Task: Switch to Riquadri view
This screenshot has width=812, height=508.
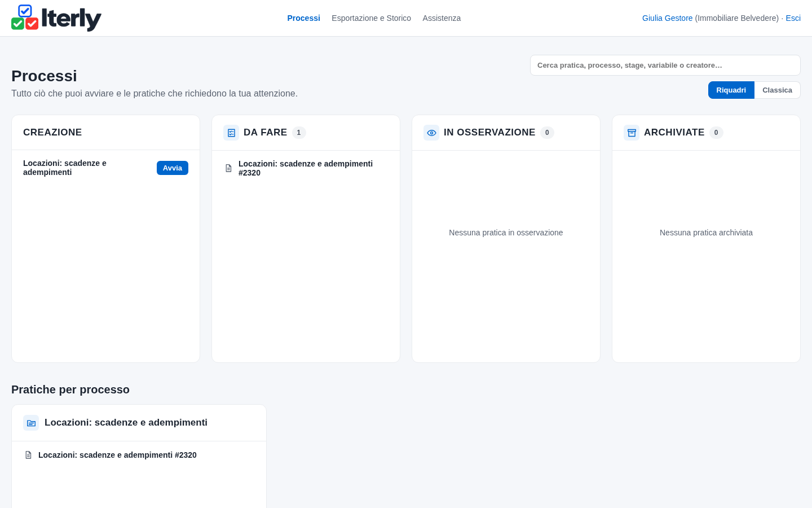Action: [x=731, y=90]
